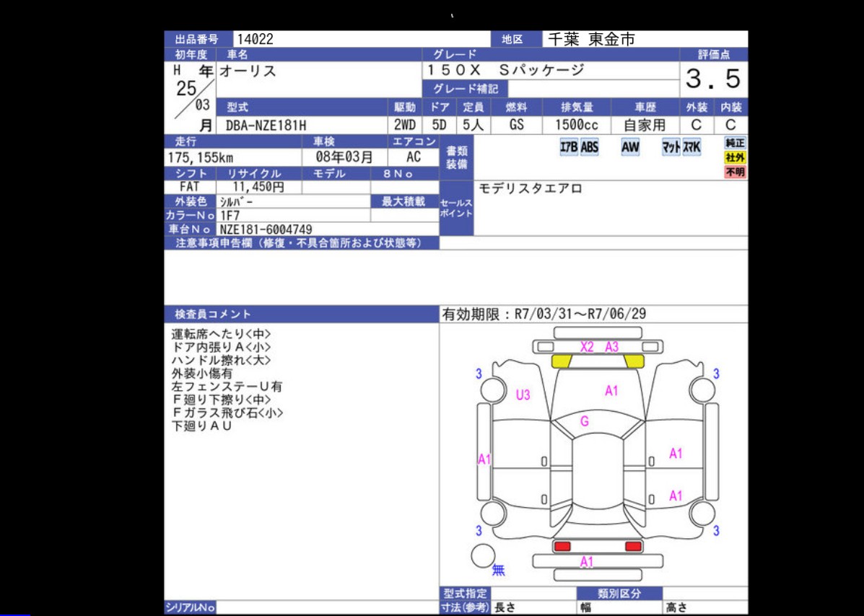Select the スマK smart key badge
Viewport: 864px width, 616px height.
(x=691, y=147)
